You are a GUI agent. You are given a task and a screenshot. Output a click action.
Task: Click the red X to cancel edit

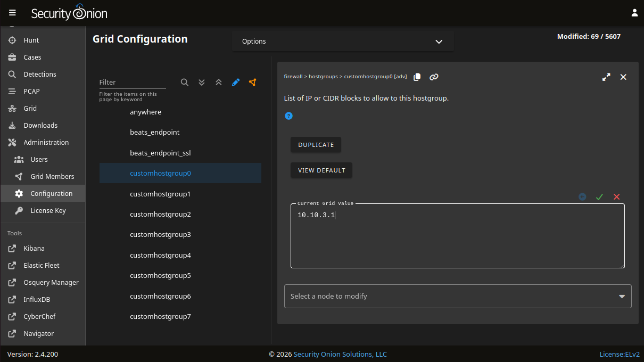(x=617, y=197)
